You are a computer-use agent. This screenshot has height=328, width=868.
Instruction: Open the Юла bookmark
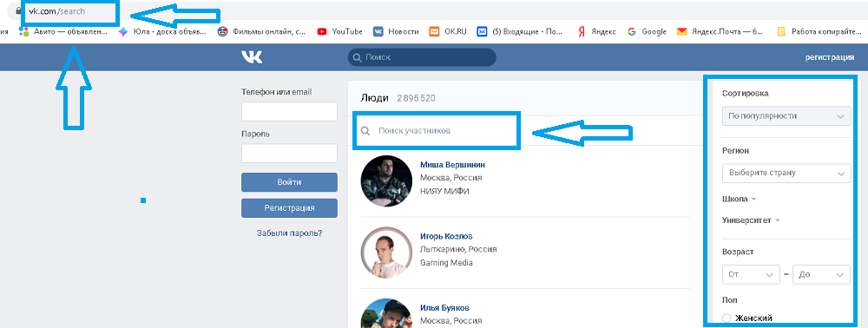(161, 31)
